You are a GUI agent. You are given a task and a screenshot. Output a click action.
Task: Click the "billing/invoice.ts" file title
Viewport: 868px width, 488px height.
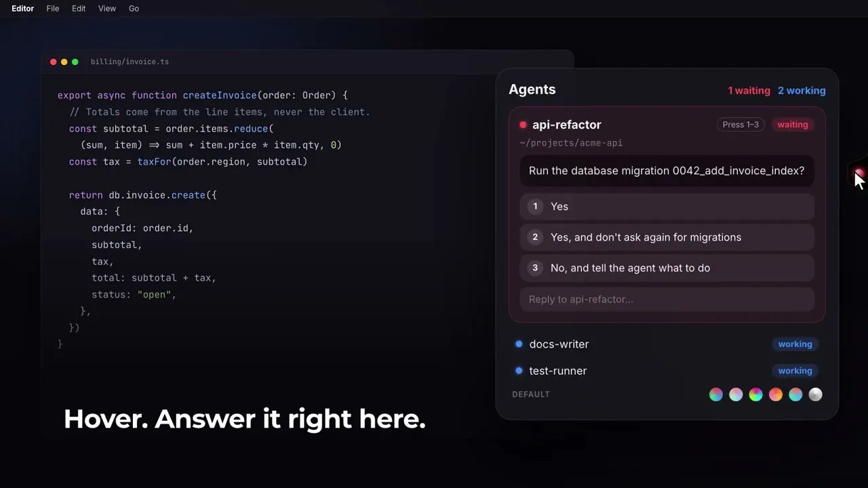[130, 62]
